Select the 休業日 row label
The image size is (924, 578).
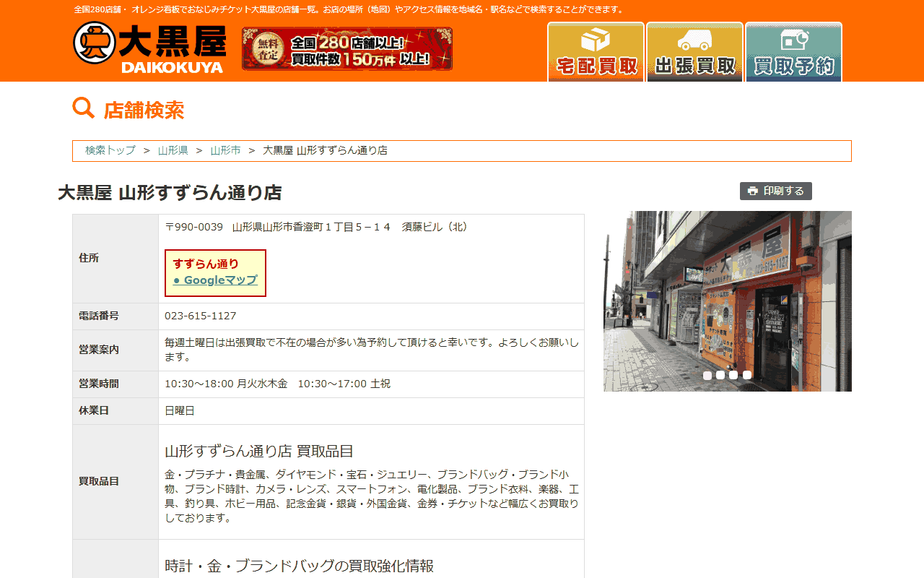click(94, 410)
